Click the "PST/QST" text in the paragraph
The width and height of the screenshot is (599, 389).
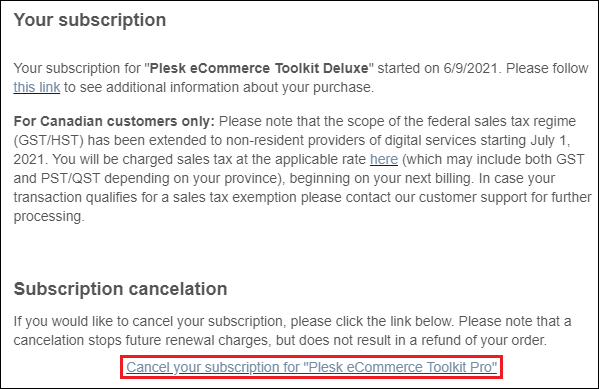pyautogui.click(x=67, y=178)
